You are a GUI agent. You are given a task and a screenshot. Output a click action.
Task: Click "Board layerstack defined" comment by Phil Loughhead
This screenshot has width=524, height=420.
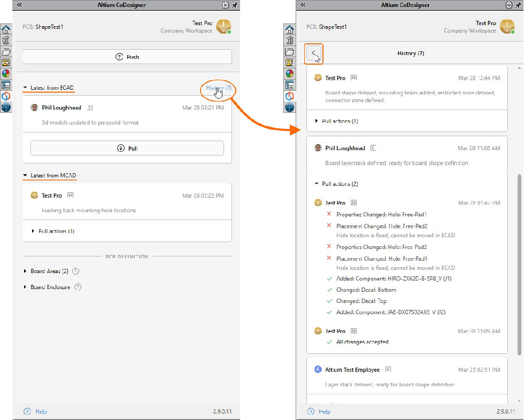click(x=397, y=163)
